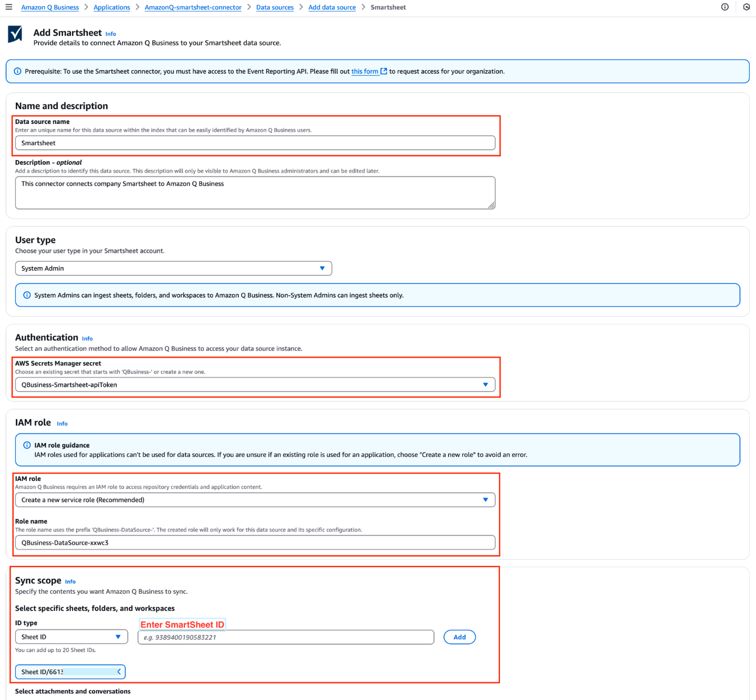Open AmazonQ-smartsheet-connector breadcrumb link
The width and height of the screenshot is (756, 700).
[193, 7]
